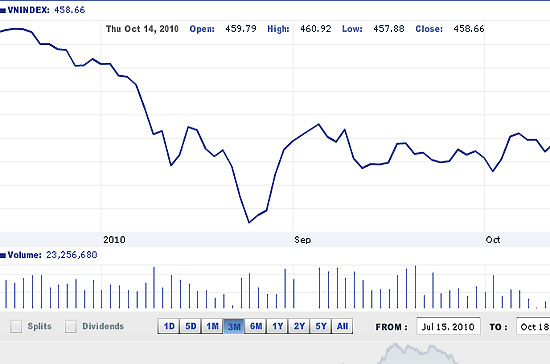Select the 1D time range
This screenshot has width=550, height=364.
[x=169, y=326]
